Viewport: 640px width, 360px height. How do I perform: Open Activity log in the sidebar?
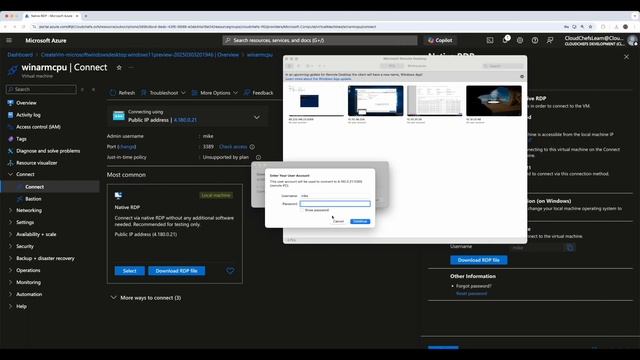point(28,115)
